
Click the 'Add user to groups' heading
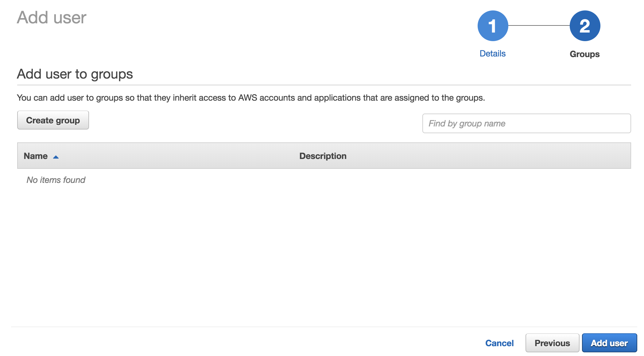coord(75,74)
